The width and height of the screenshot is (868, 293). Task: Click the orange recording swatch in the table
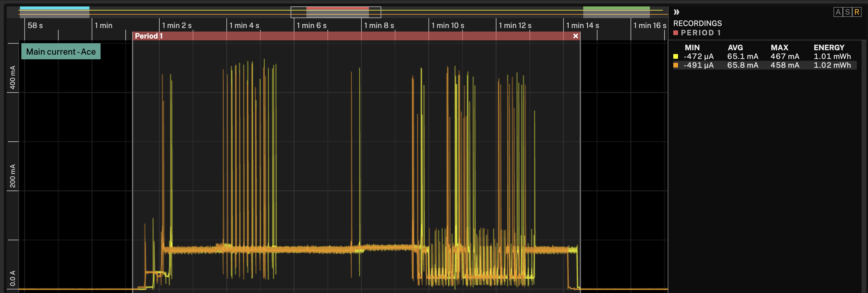[x=676, y=65]
